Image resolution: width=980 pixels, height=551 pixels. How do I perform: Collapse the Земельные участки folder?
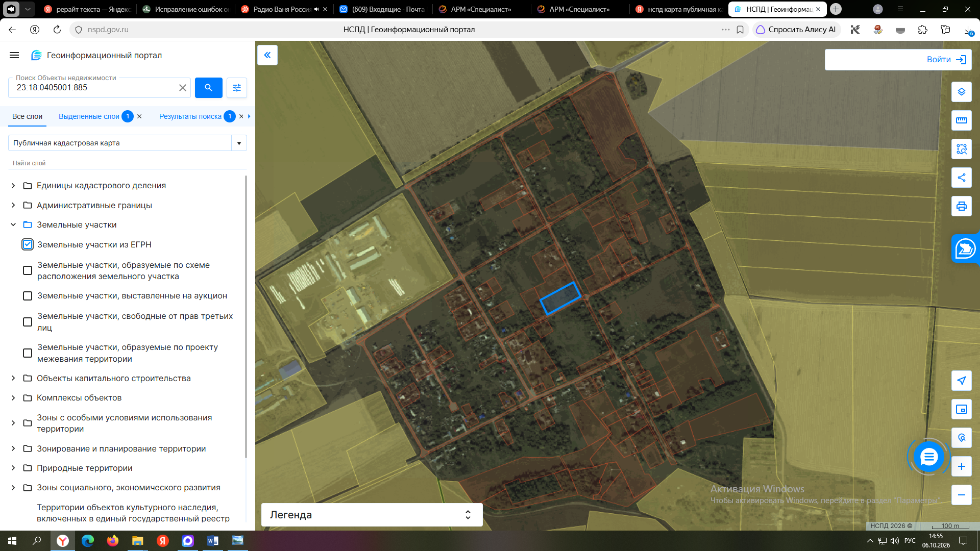(13, 224)
